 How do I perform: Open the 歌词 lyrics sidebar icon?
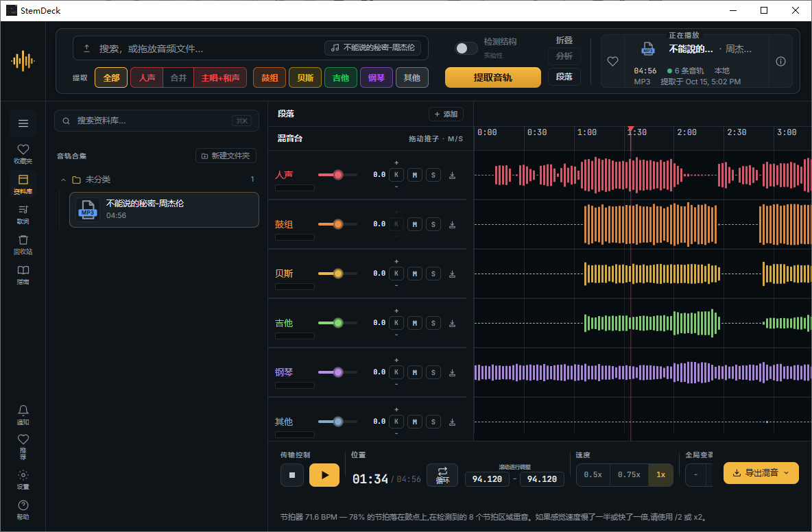point(23,215)
